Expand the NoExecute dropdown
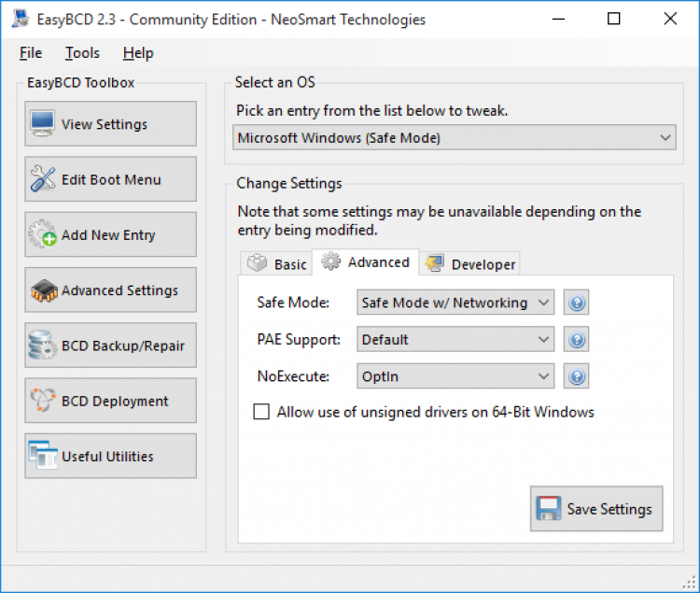 coord(455,376)
